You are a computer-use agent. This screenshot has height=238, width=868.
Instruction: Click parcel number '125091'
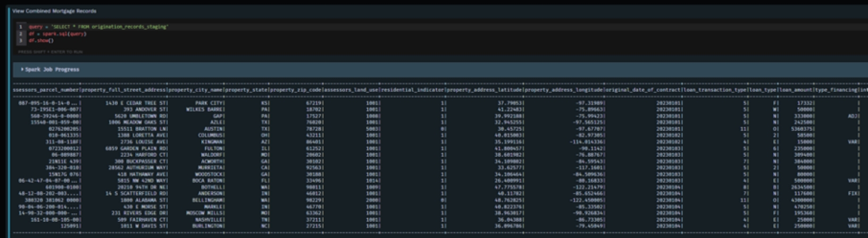coord(70,226)
